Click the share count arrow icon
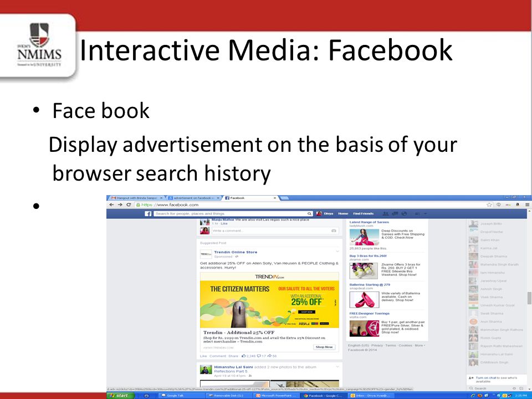 pyautogui.click(x=269, y=356)
